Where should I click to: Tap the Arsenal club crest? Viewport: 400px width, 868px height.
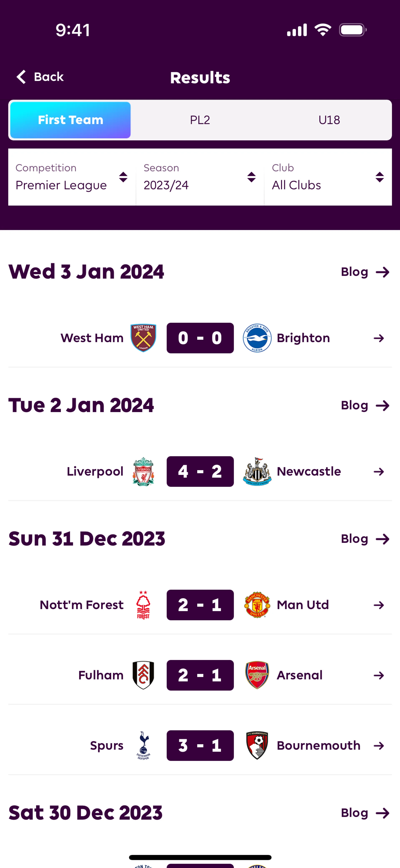tap(257, 675)
